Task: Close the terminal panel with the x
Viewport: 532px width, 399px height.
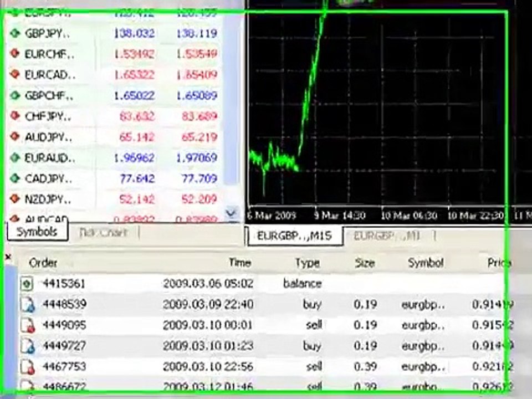Action: (x=8, y=257)
